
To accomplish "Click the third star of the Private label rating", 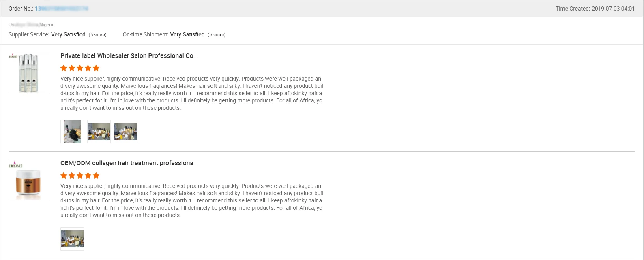I will pyautogui.click(x=80, y=68).
